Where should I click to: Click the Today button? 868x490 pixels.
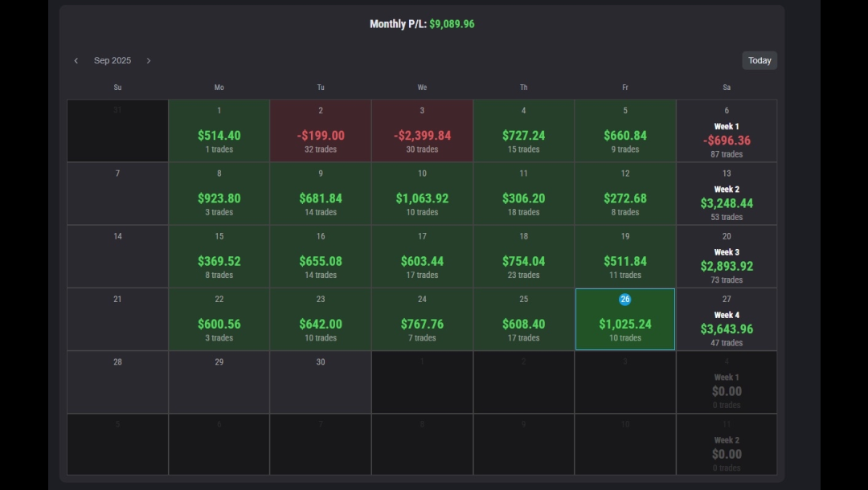coord(759,61)
